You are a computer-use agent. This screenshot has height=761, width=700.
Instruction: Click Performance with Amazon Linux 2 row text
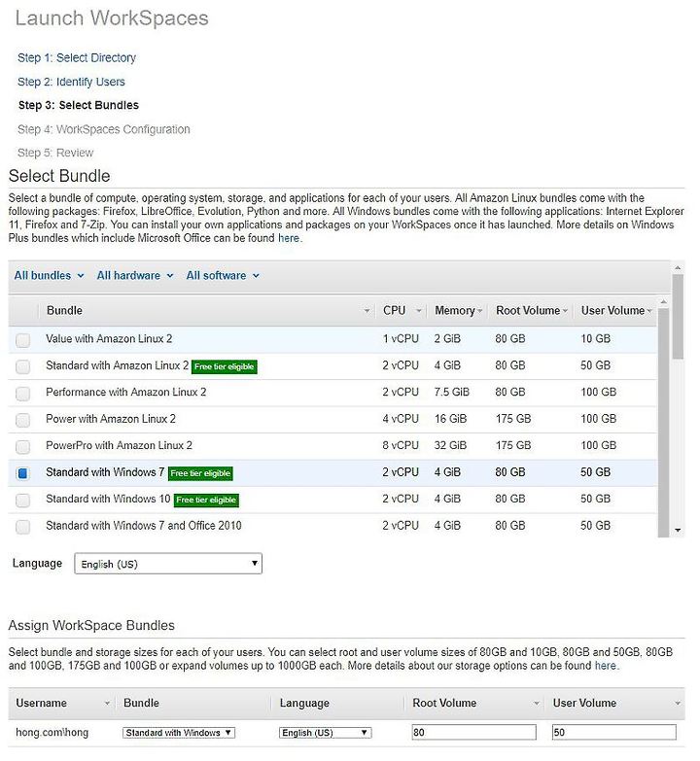[126, 393]
